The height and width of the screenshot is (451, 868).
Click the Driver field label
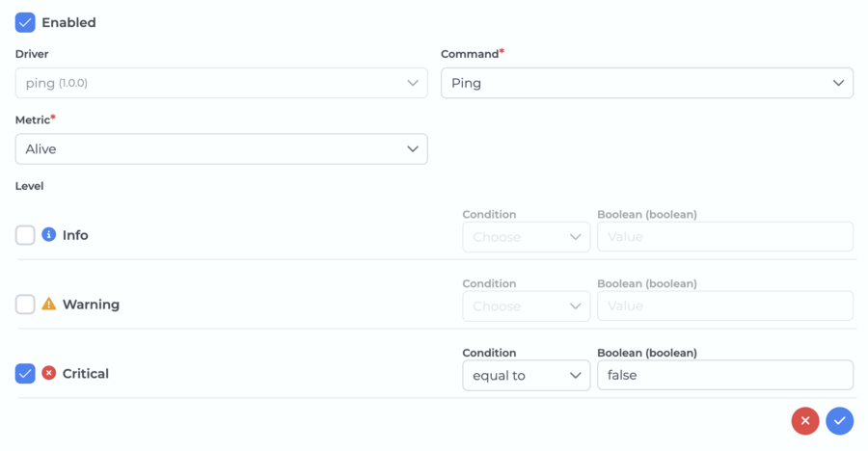click(x=32, y=54)
